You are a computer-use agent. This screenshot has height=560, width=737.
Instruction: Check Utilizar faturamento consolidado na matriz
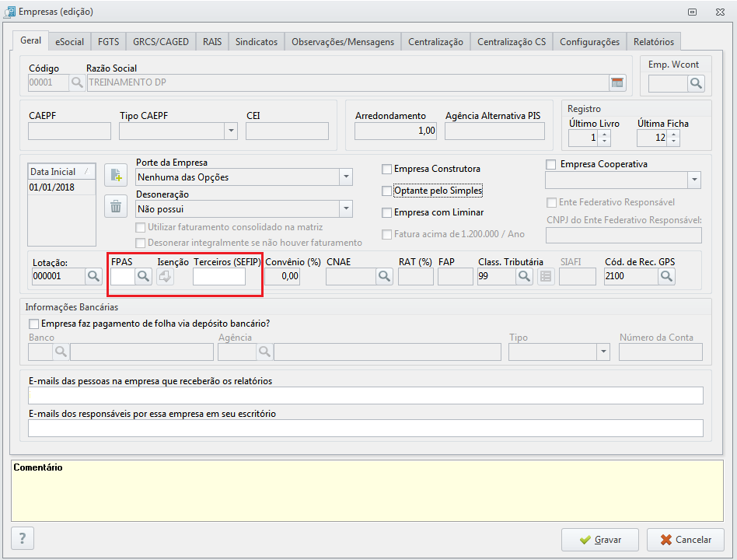[140, 228]
